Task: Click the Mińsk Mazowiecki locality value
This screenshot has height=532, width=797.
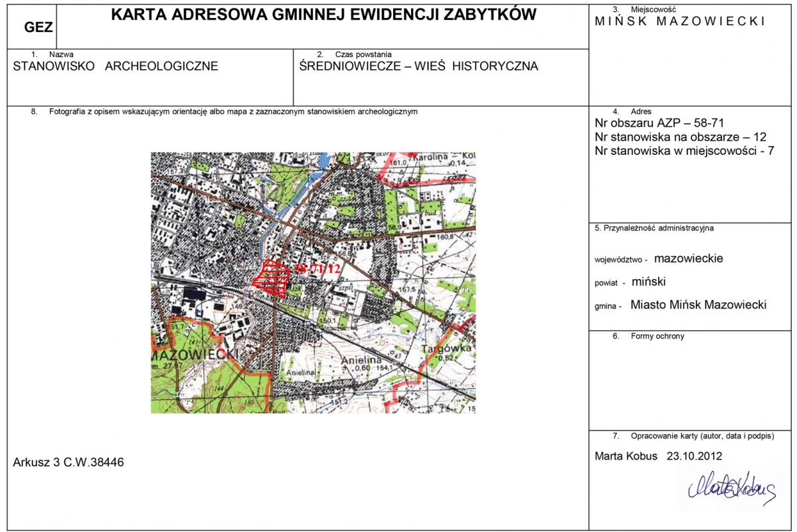Action: [x=679, y=21]
